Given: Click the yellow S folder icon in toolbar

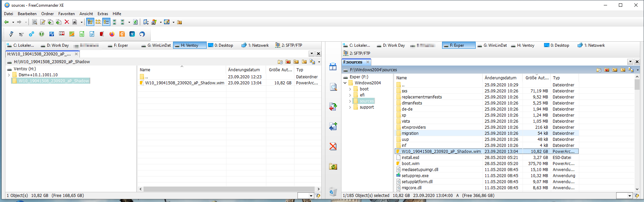Looking at the screenshot, I should coord(179,22).
